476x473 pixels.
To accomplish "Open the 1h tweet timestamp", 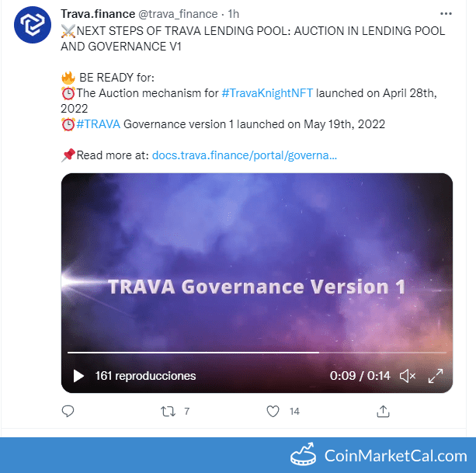I will 234,14.
